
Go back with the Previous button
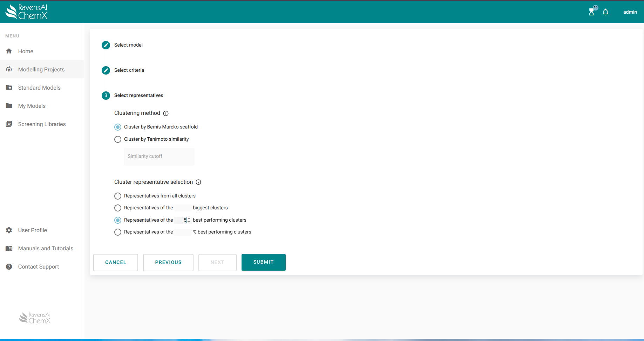point(168,262)
